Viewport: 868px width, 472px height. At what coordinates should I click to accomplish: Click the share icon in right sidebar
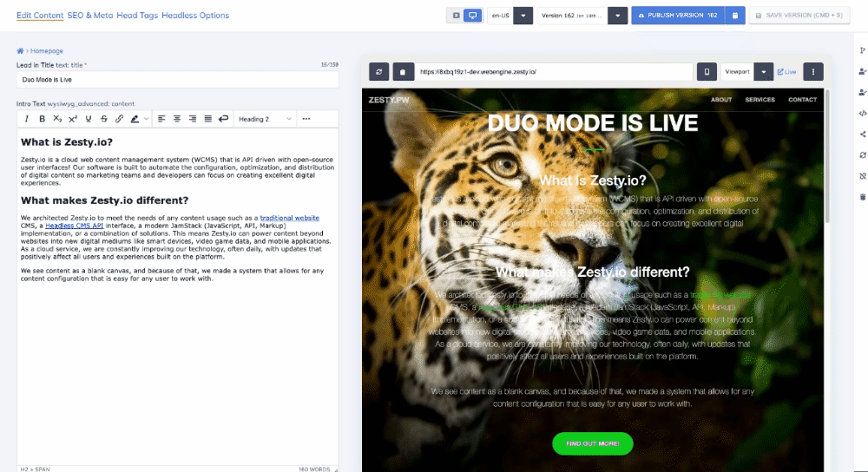[x=863, y=134]
